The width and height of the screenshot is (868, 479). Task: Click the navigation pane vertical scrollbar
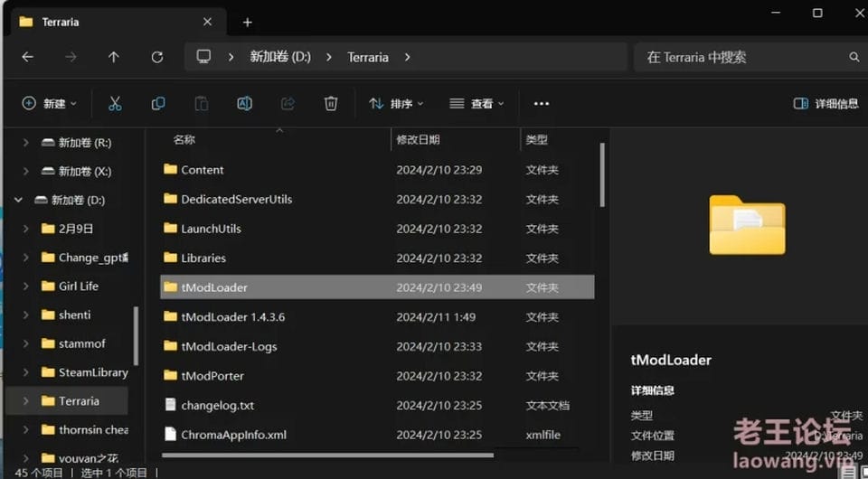pyautogui.click(x=136, y=335)
